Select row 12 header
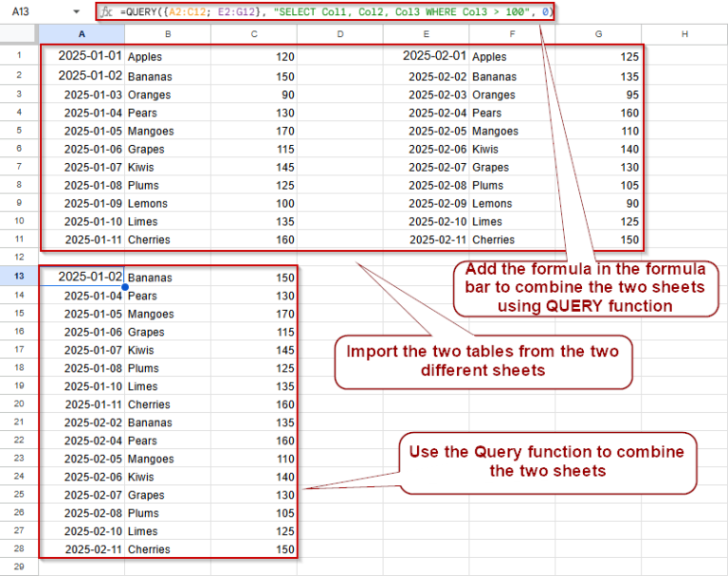The image size is (728, 576). coord(19,258)
